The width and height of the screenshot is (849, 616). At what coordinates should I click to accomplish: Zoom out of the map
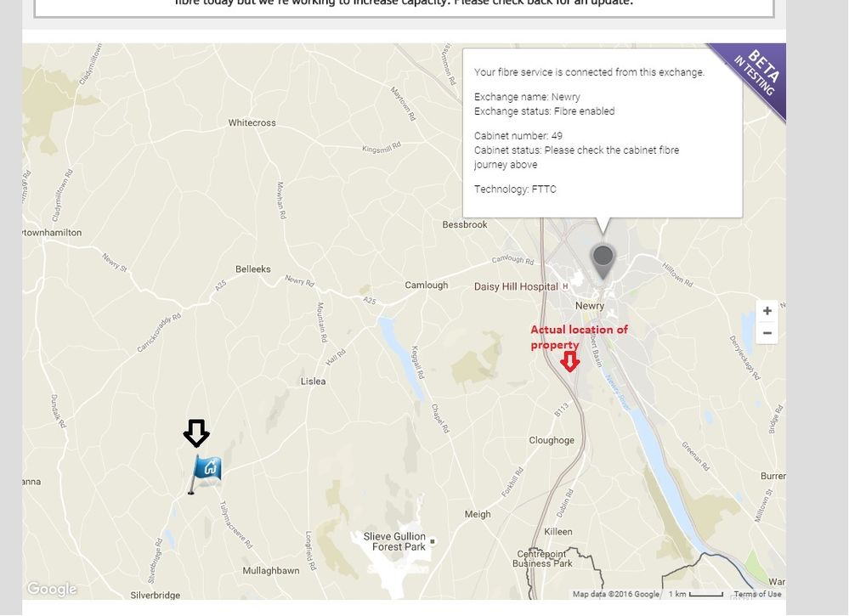click(767, 333)
